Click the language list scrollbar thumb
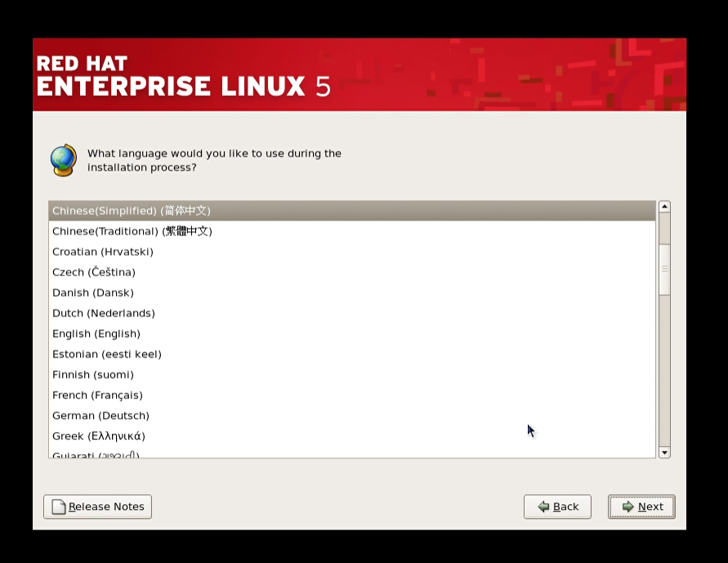Screen dimensions: 728x563 [x=664, y=269]
